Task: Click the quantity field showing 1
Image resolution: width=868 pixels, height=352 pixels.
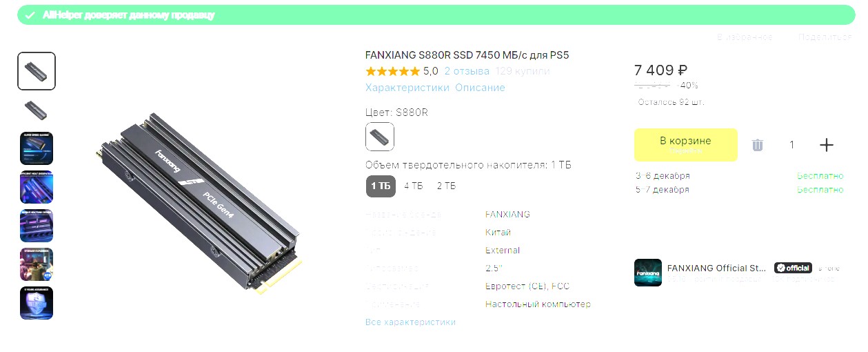Action: [791, 145]
